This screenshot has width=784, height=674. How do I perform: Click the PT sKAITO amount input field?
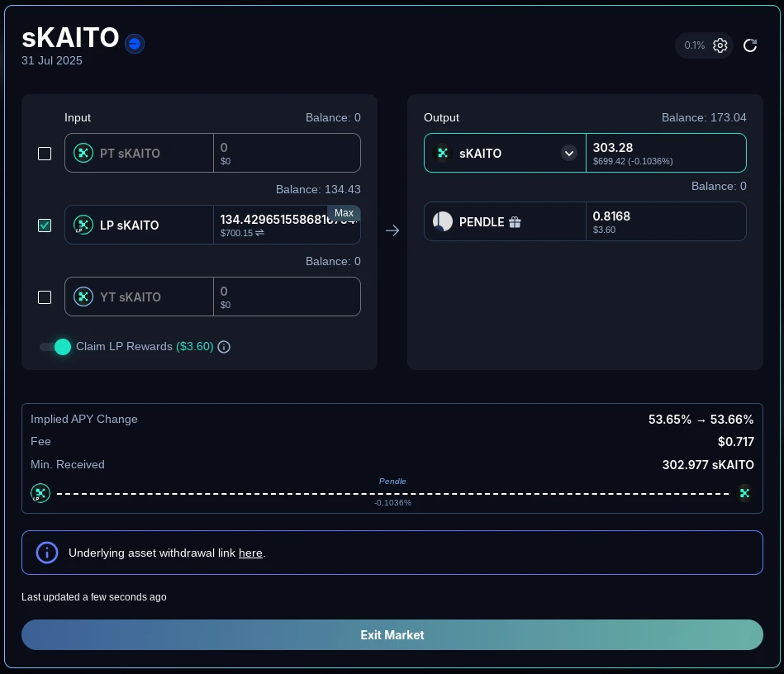(287, 153)
